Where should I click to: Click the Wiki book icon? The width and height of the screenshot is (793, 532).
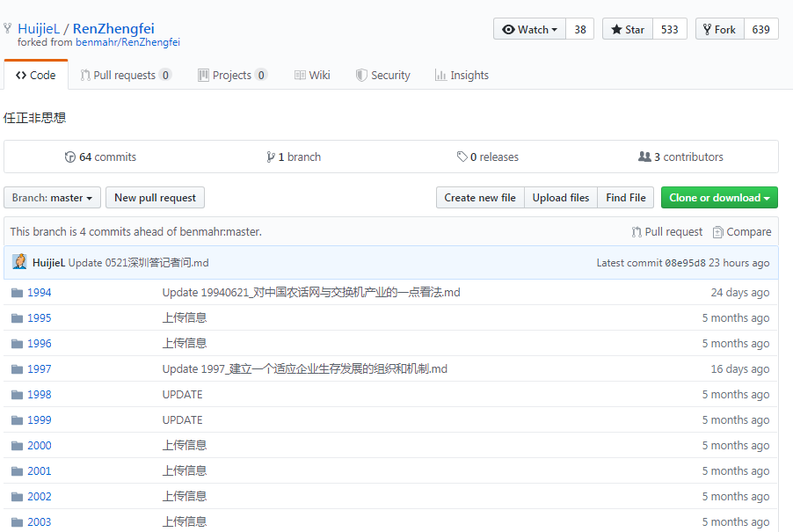tap(300, 76)
